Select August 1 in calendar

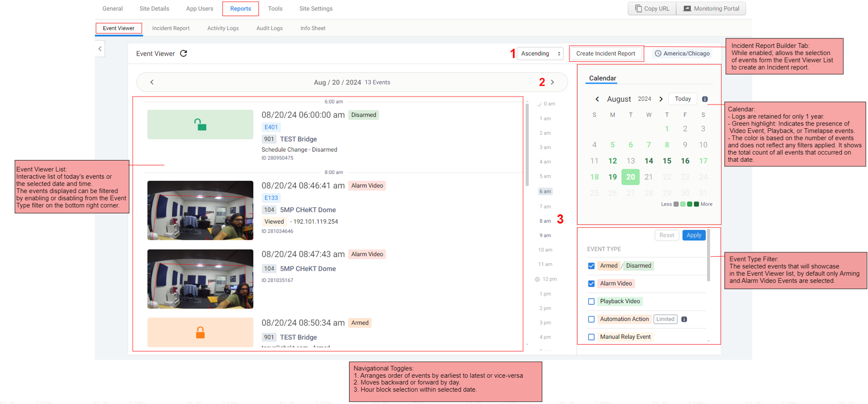coord(667,129)
